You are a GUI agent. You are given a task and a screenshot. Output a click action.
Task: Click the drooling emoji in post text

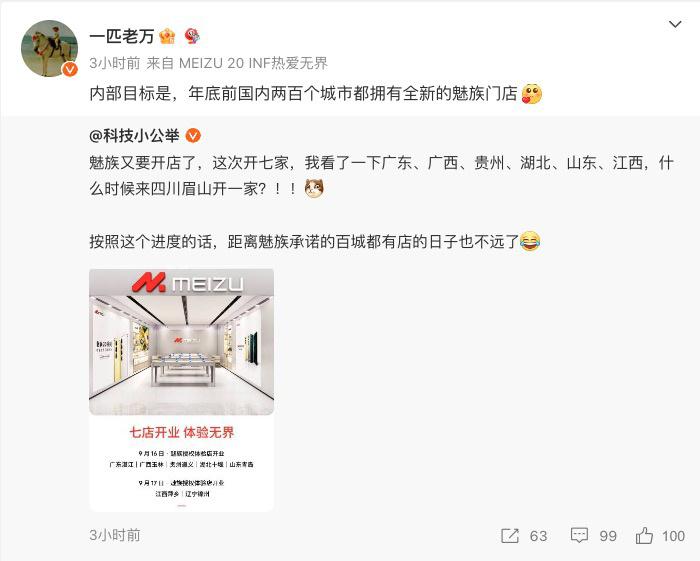(532, 94)
